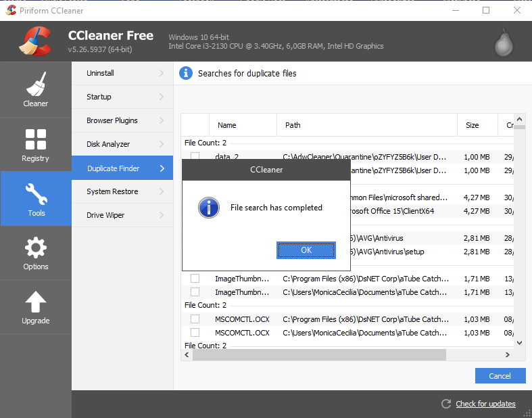Select the Duplicate Finder tab
This screenshot has height=418, width=532.
(x=122, y=168)
